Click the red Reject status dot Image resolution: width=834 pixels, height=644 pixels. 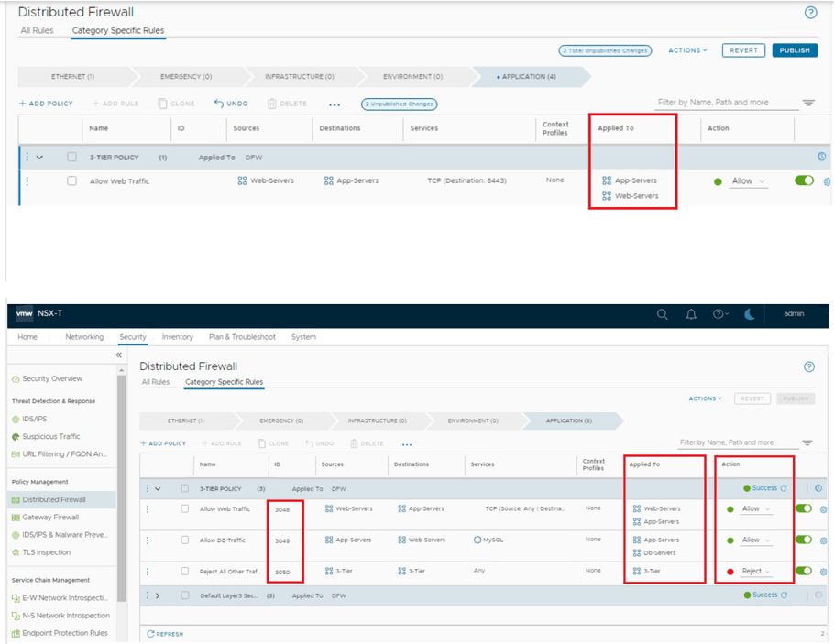(729, 572)
